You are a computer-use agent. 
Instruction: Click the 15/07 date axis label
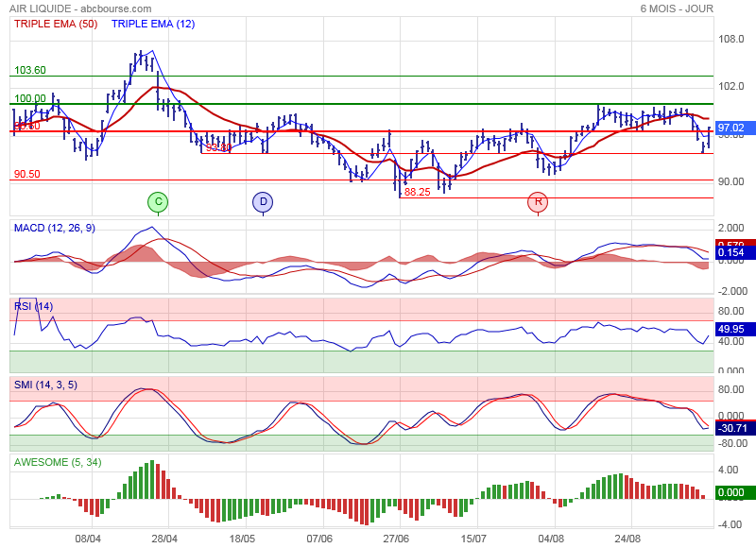tap(473, 539)
